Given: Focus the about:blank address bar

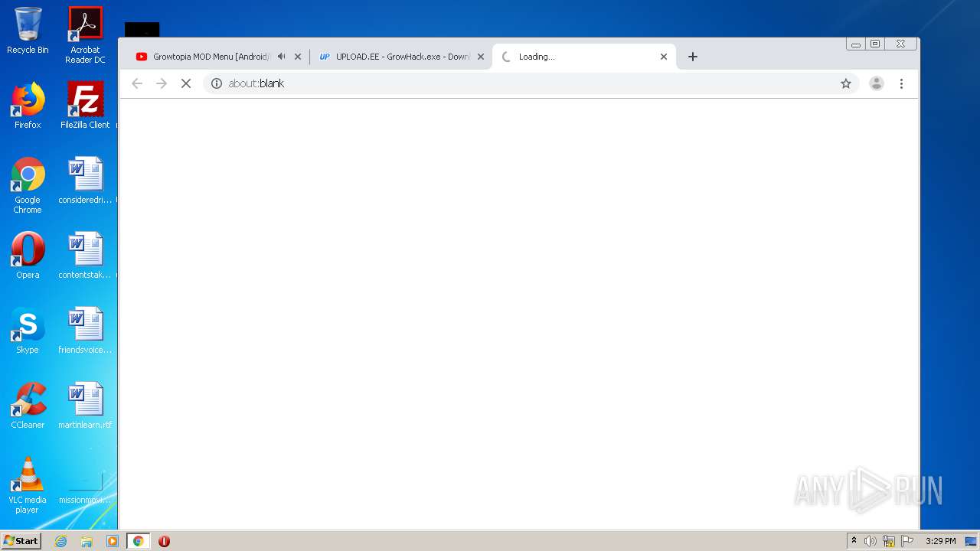Looking at the screenshot, I should coord(531,83).
